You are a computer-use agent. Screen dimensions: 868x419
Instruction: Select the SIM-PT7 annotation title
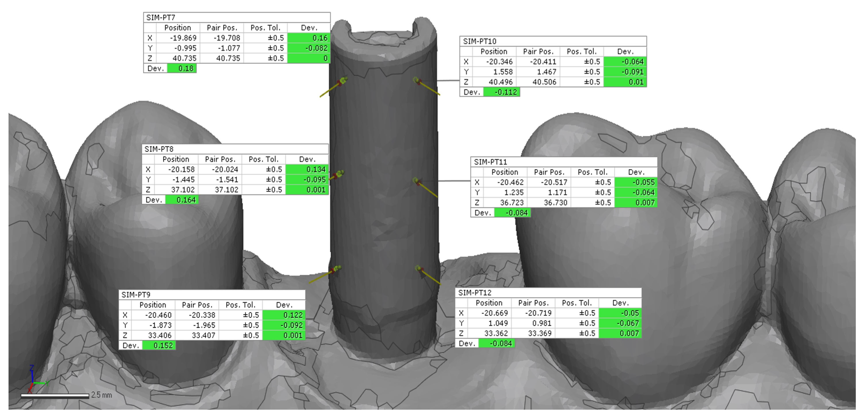coord(161,17)
